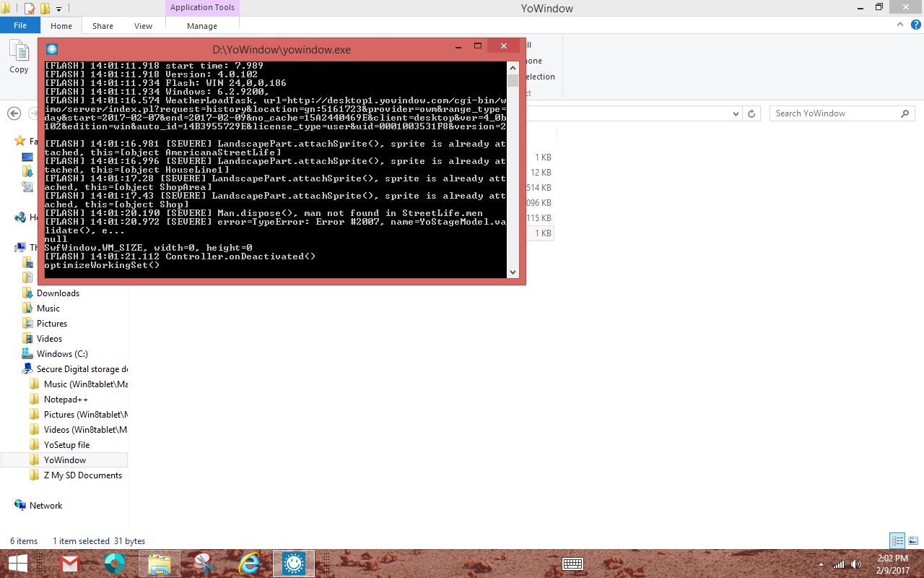Viewport: 924px width, 578px height.
Task: Click the console scrollbar up arrow
Action: (x=513, y=66)
